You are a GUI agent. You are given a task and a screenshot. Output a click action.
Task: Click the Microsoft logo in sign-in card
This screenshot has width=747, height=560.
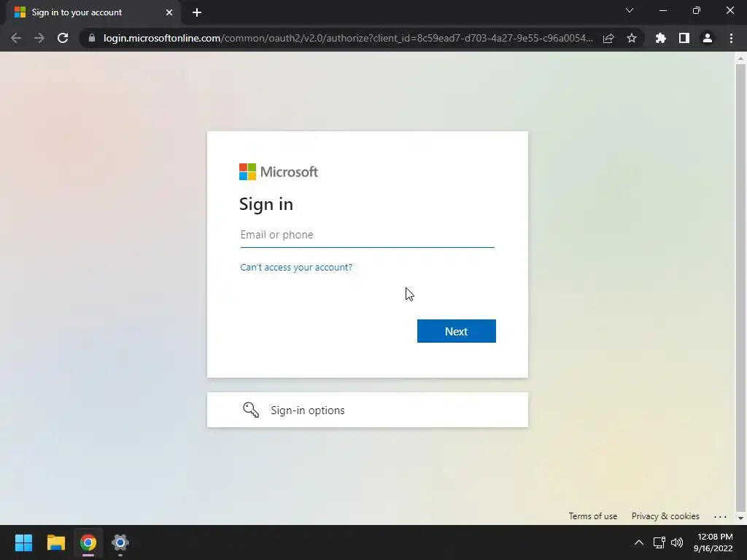[278, 172]
